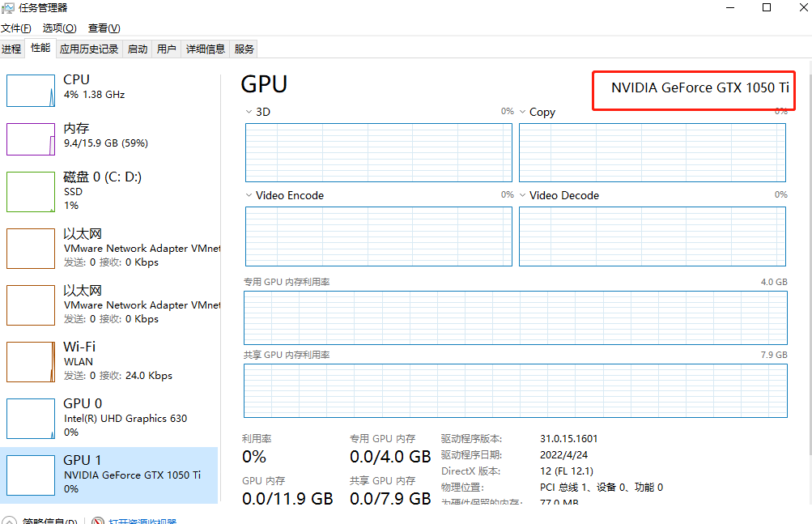Switch to the 应用历史记录 tab
Viewport: 812px width, 524px height.
(x=89, y=49)
